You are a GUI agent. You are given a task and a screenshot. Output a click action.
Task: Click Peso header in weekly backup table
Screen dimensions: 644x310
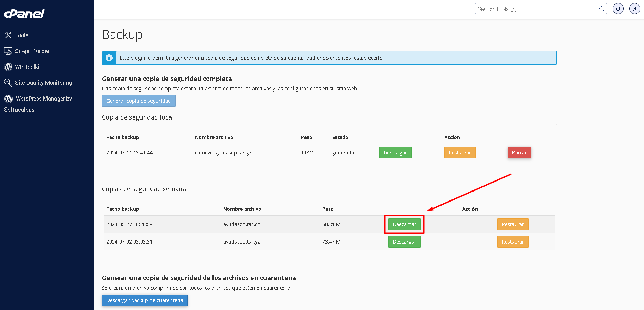click(328, 209)
